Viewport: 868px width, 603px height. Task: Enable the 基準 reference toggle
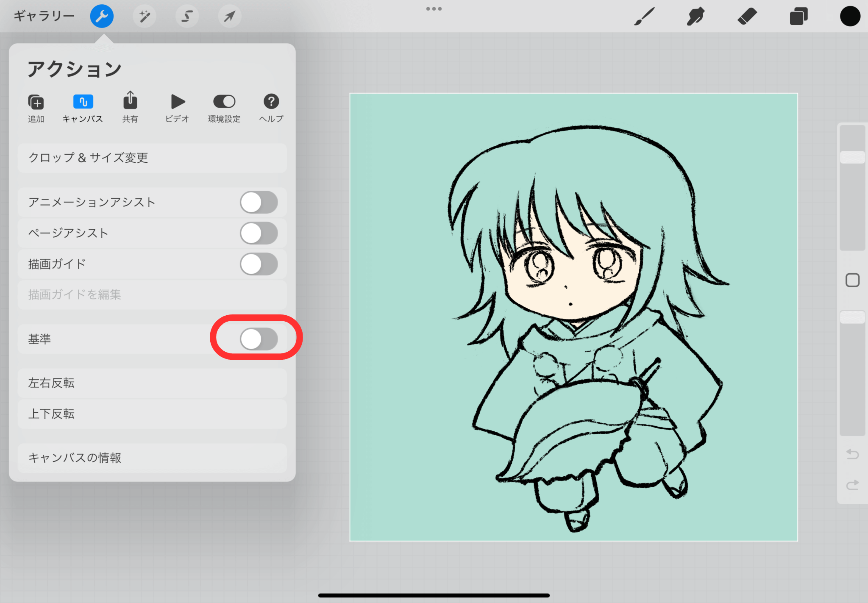pyautogui.click(x=259, y=339)
